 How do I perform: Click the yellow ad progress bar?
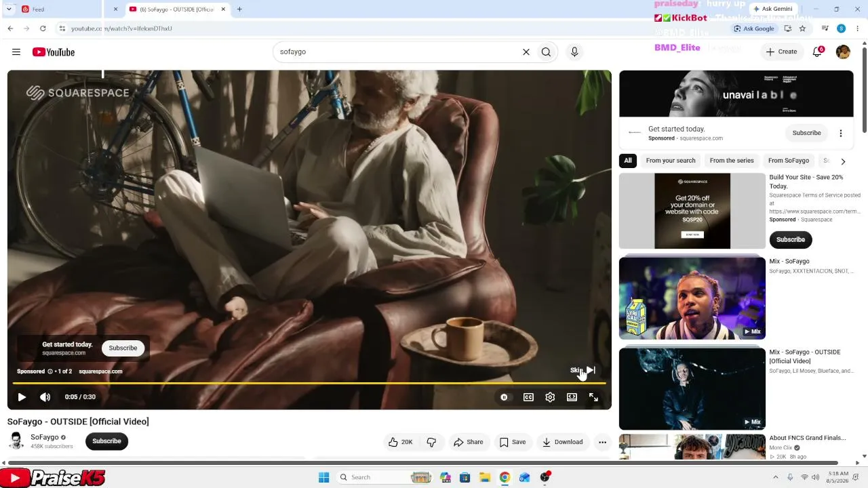tap(309, 384)
